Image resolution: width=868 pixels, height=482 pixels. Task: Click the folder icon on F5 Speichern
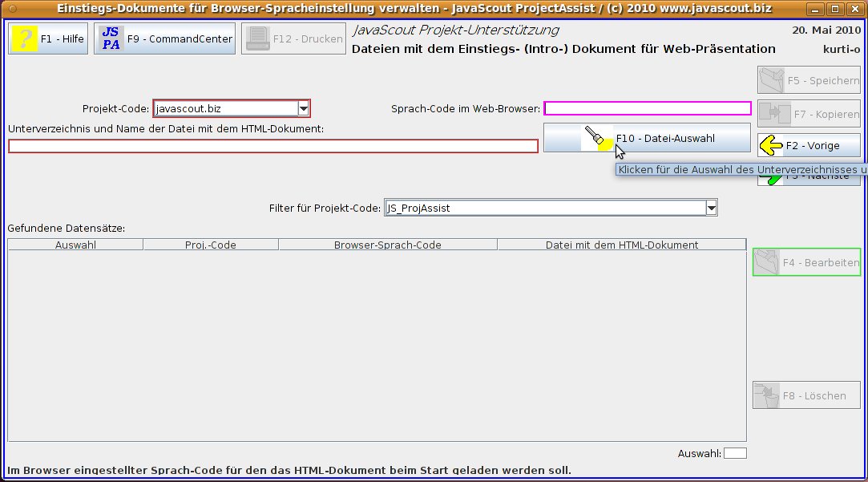(771, 80)
